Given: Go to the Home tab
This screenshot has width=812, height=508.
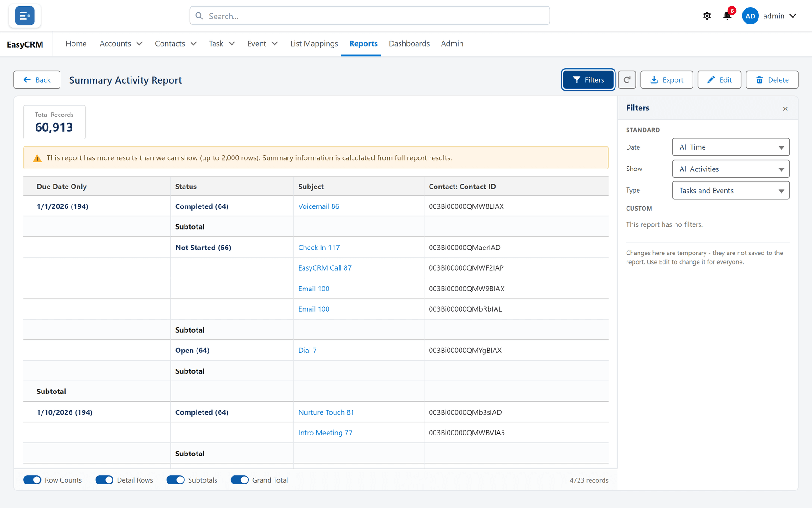Looking at the screenshot, I should [x=76, y=43].
